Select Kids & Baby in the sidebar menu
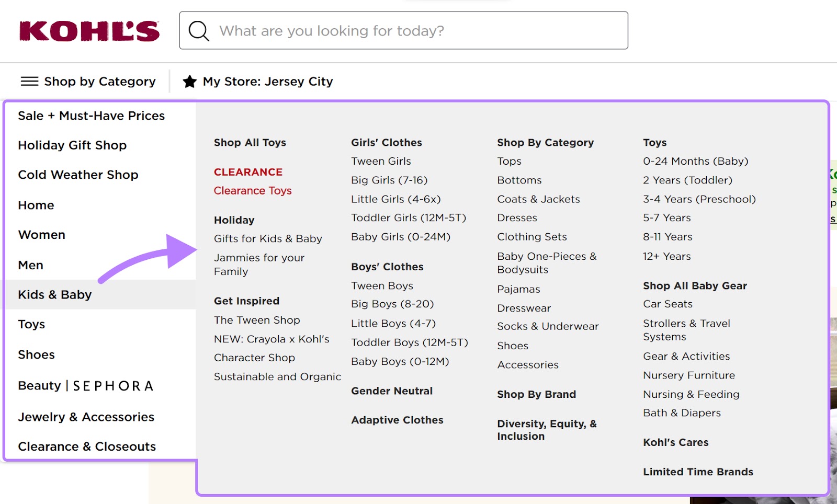837x504 pixels. coord(54,294)
